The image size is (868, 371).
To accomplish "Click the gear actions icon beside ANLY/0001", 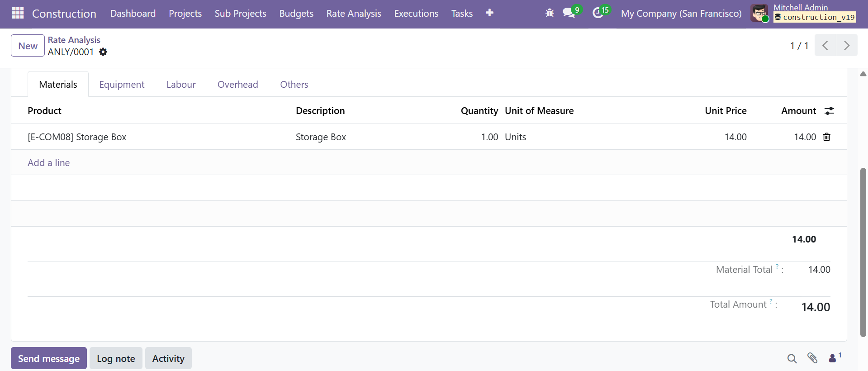I will click(x=103, y=52).
